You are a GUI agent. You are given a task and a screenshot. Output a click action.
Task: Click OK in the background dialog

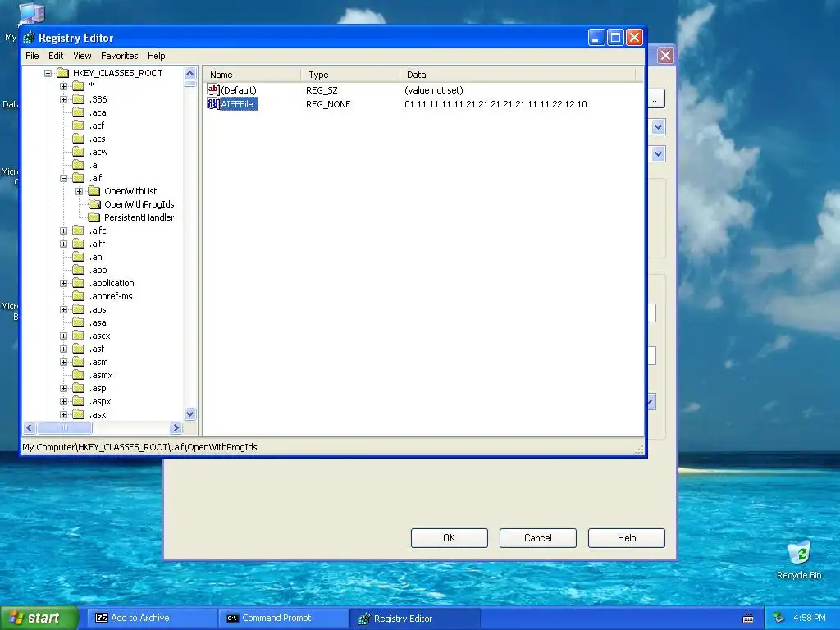pos(449,538)
